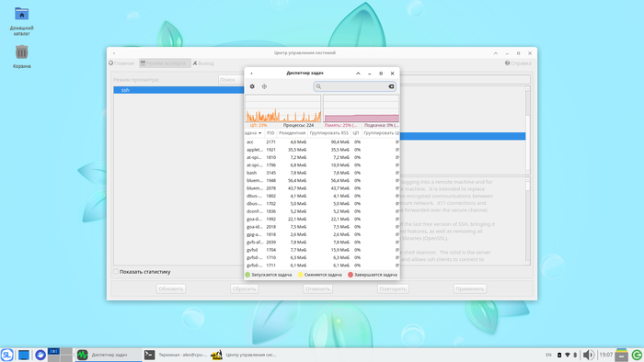
Task: Focus the Task Manager search input
Action: tap(354, 86)
